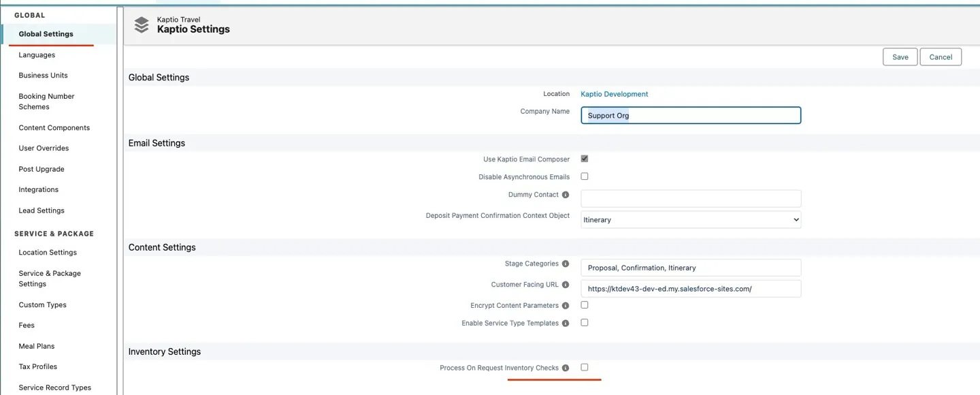980x395 pixels.
Task: Click info icon for Enable Service Type Templates
Action: pos(565,323)
